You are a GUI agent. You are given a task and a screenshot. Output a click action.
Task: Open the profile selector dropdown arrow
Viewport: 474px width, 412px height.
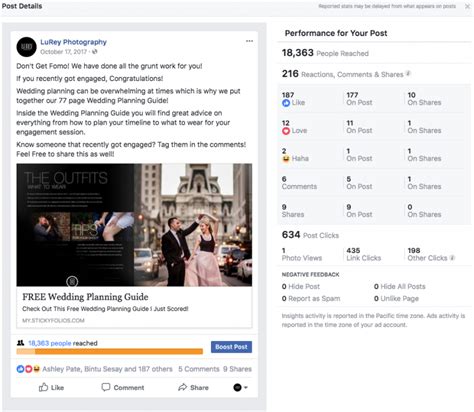pos(246,387)
